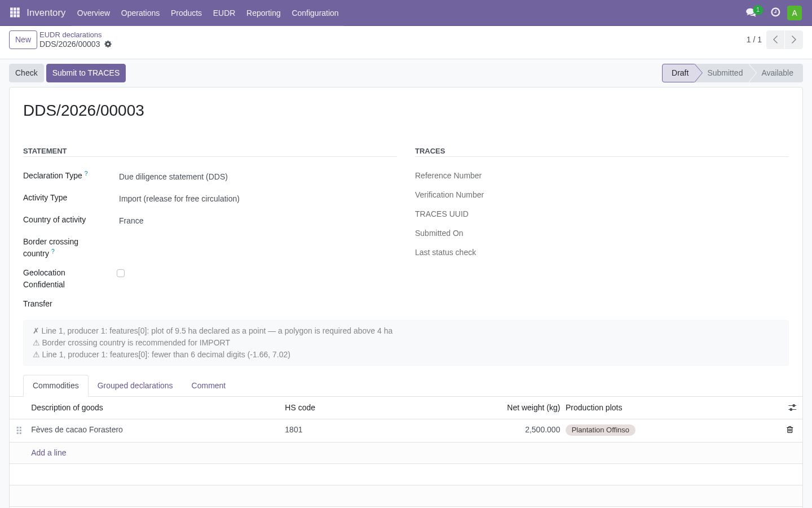Click the Plantation Offinso plot tag
Screen dimensions: 812x508
point(601,430)
